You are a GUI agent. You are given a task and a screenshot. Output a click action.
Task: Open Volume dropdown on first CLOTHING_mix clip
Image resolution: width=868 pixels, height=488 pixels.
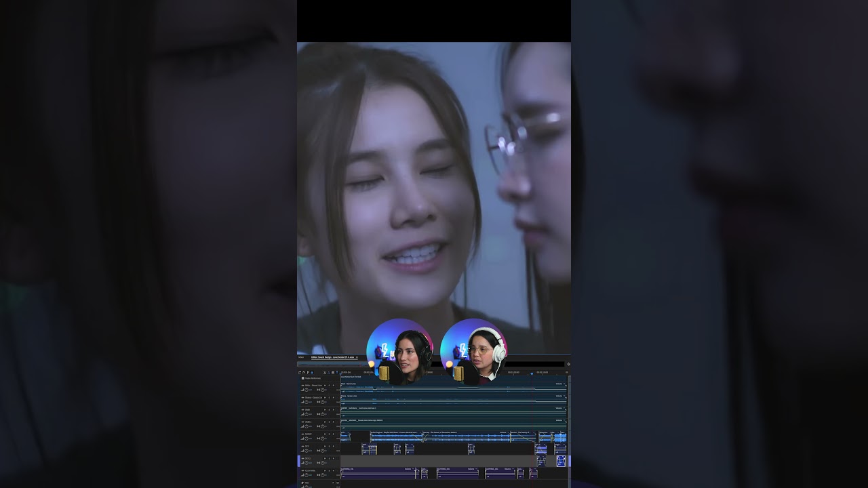[410, 468]
